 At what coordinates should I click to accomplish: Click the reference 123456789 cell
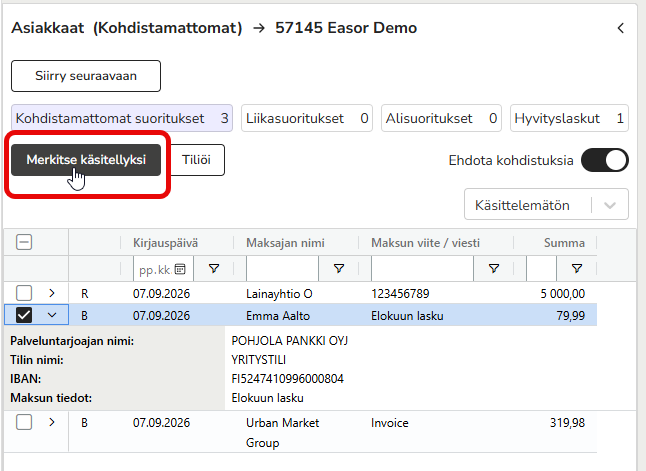tap(400, 294)
